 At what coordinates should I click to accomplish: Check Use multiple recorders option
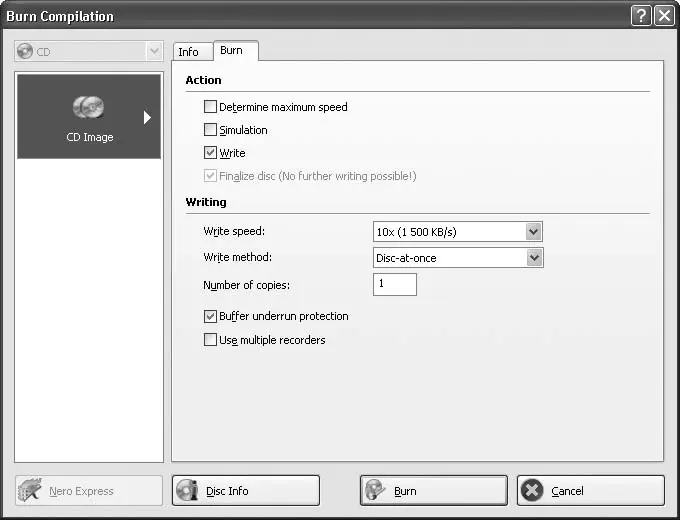tap(210, 340)
